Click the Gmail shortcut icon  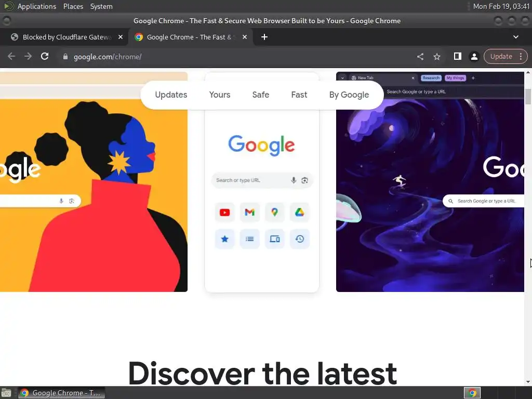point(250,212)
